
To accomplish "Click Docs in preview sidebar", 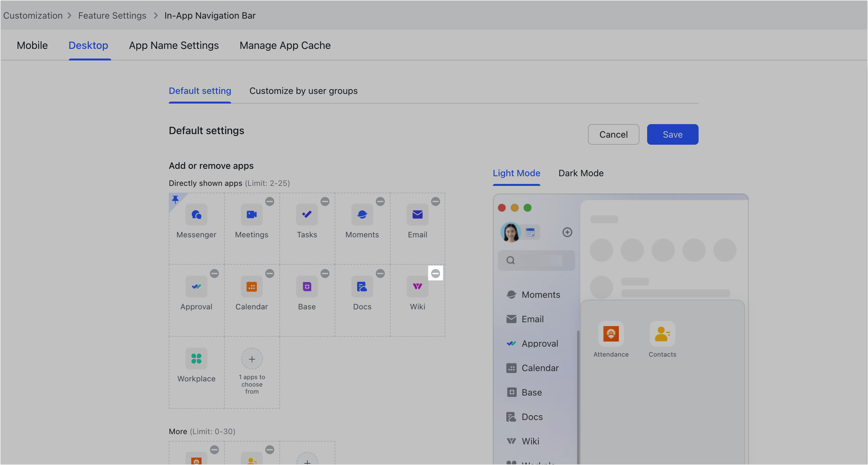I will pyautogui.click(x=524, y=416).
